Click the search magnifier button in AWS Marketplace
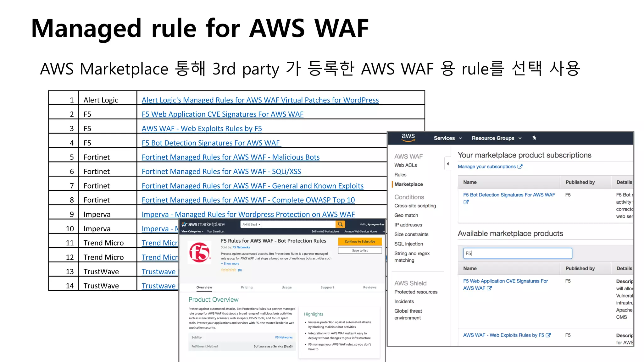Viewport: 644px width, 362px height. click(340, 224)
